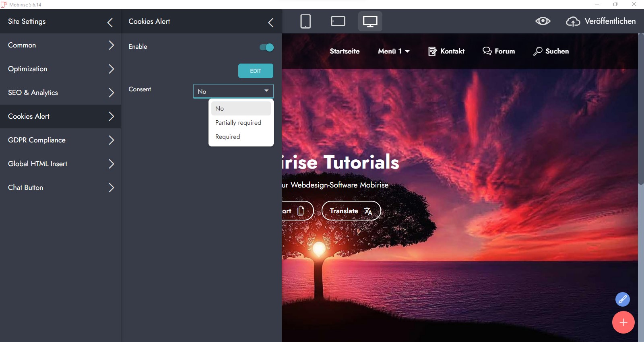Choose "Required" consent option

point(228,137)
